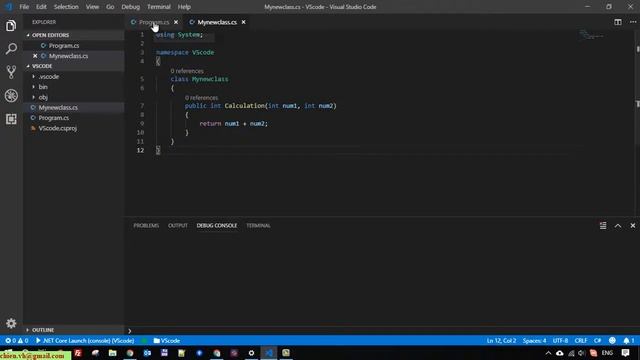
Task: Click the VScode folder status bar item
Action: (167, 340)
